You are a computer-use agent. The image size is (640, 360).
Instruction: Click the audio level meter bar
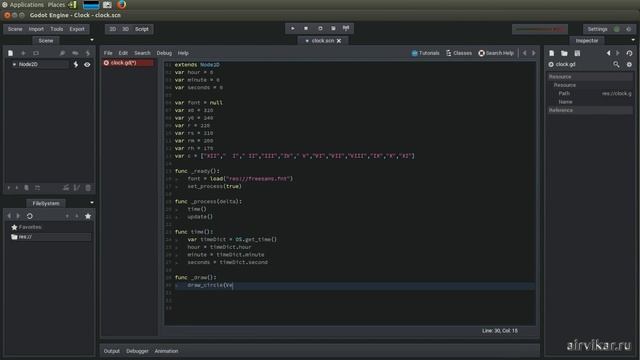pyautogui.click(x=540, y=29)
